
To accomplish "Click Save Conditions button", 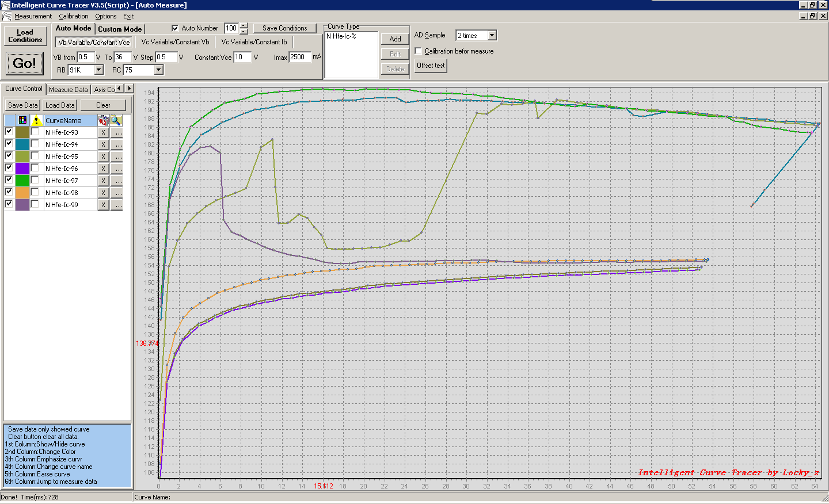I will (285, 28).
